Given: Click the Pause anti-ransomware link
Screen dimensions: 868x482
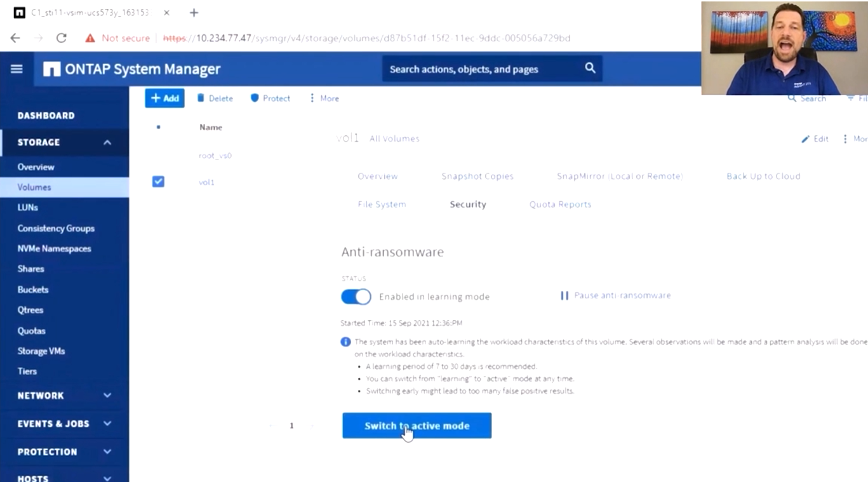Looking at the screenshot, I should coord(622,295).
